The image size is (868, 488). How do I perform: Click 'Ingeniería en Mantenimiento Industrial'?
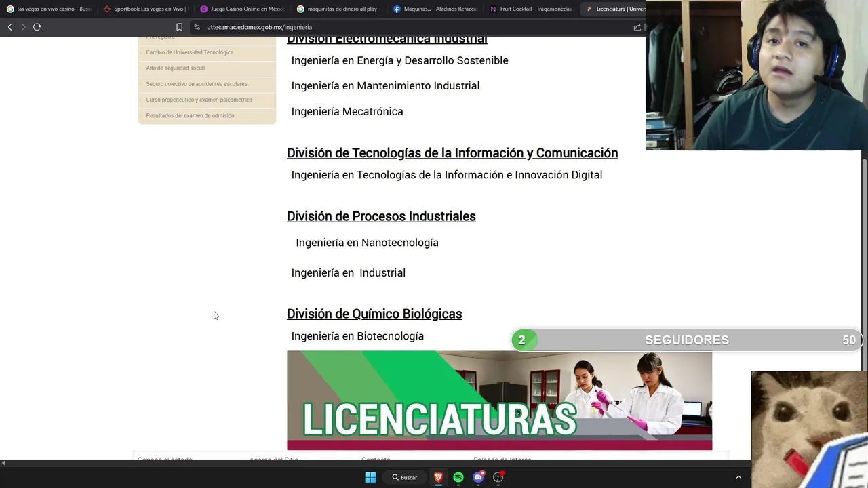[x=385, y=85]
